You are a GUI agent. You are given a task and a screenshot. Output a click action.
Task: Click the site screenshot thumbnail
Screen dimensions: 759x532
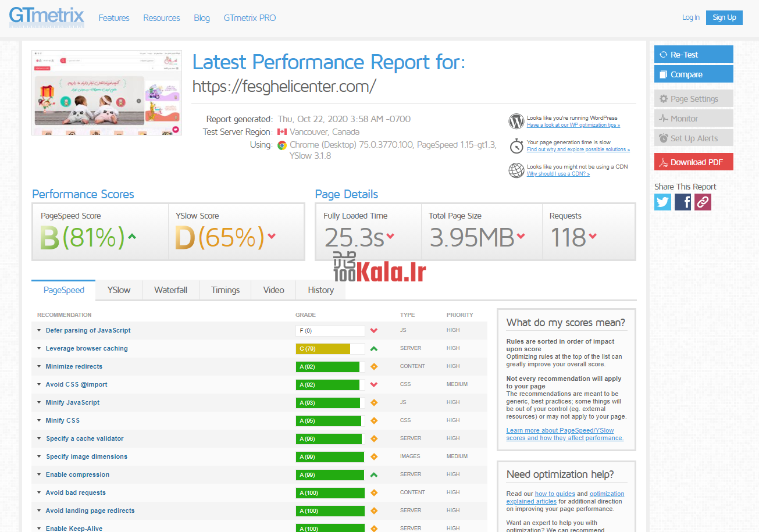point(107,92)
